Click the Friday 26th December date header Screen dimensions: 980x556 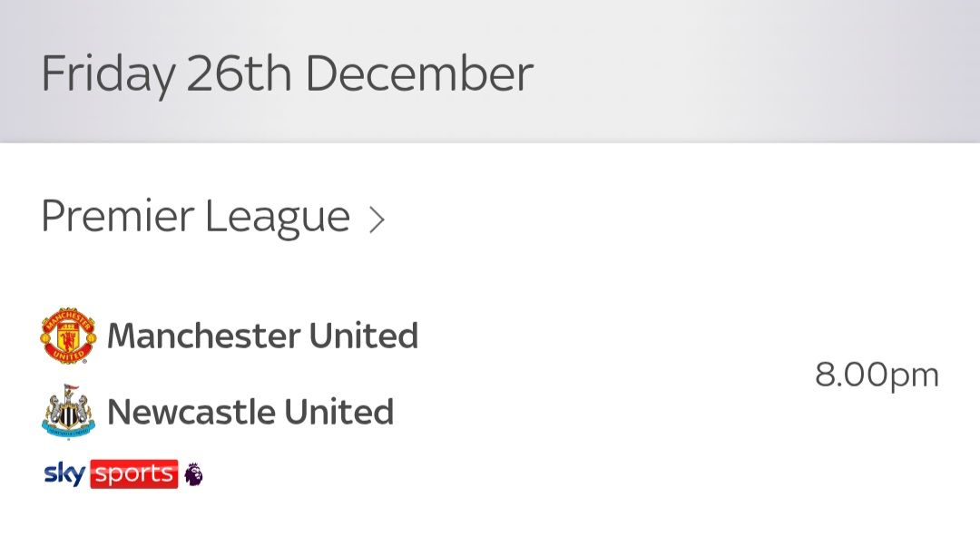(x=287, y=74)
